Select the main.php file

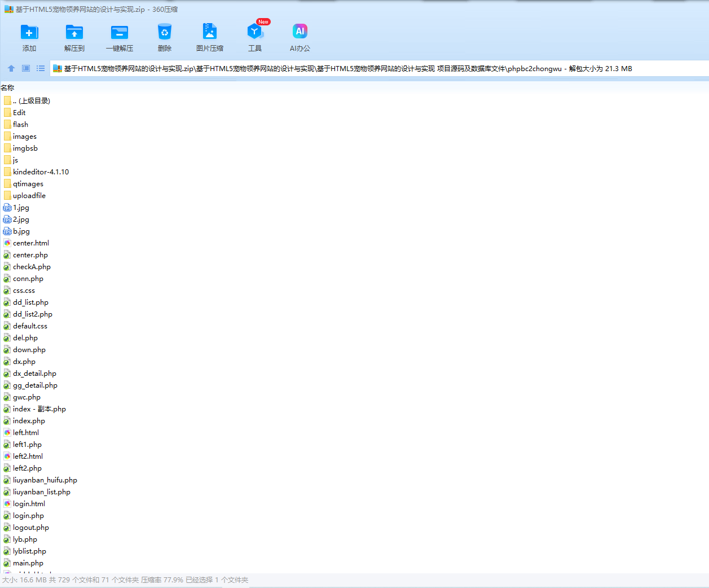pyautogui.click(x=23, y=563)
